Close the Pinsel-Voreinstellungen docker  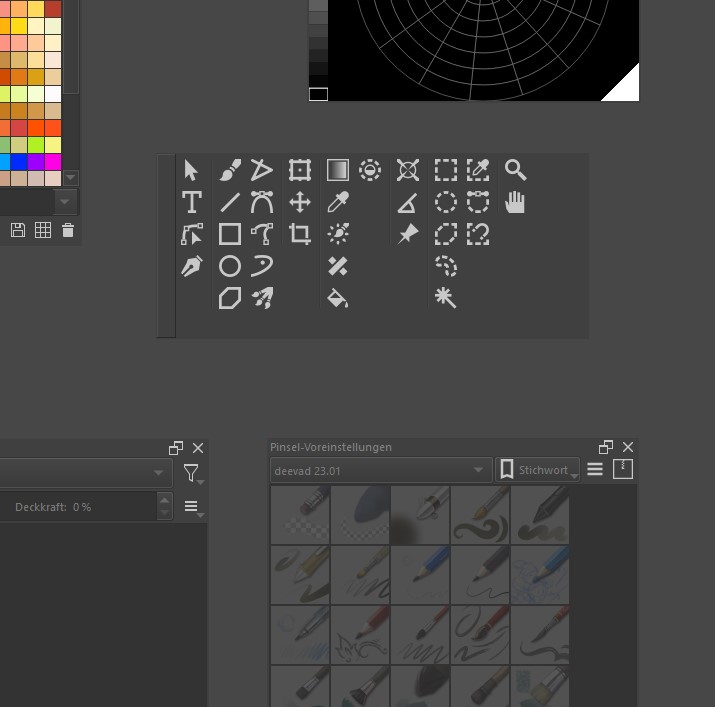[x=628, y=447]
